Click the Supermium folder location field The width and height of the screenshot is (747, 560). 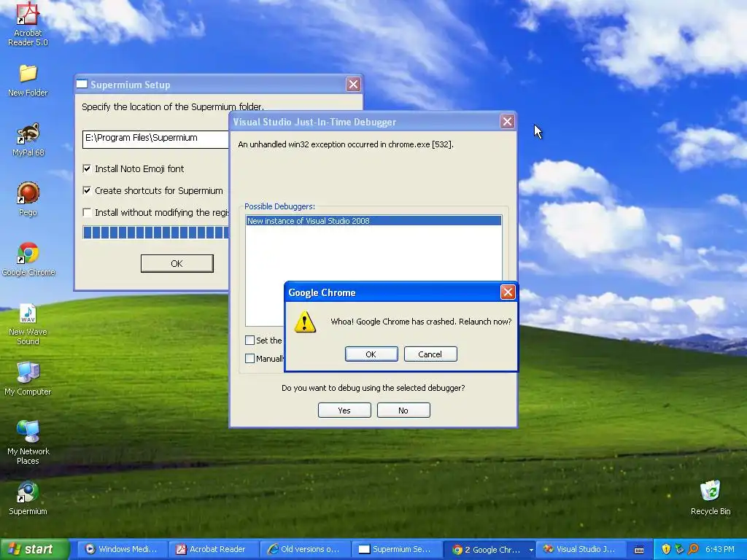(x=156, y=139)
